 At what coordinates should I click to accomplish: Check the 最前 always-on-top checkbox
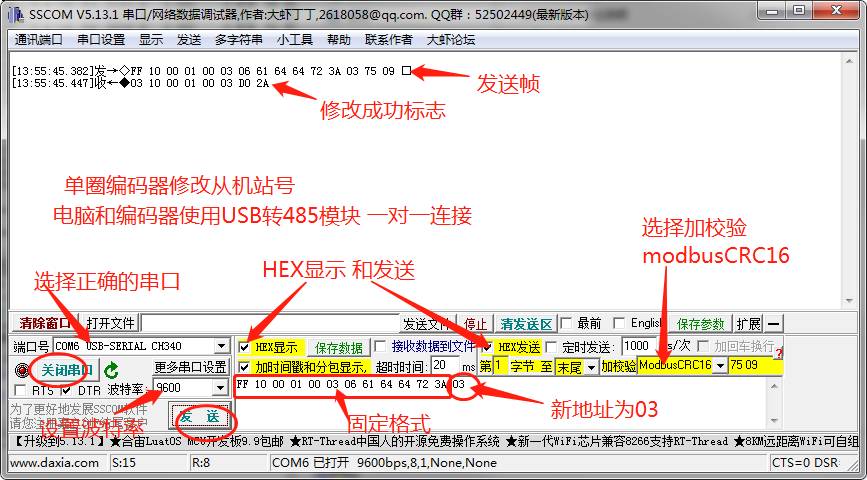[566, 323]
